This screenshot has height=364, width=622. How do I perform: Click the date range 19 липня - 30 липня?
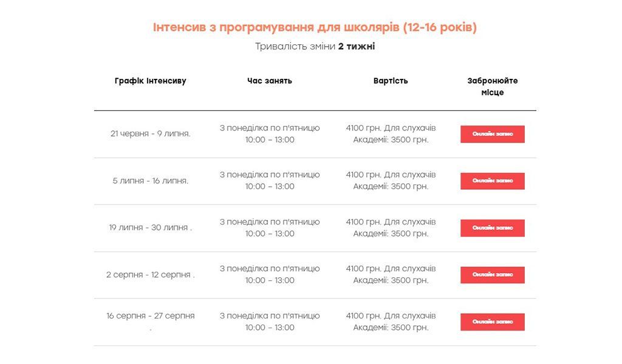point(152,227)
